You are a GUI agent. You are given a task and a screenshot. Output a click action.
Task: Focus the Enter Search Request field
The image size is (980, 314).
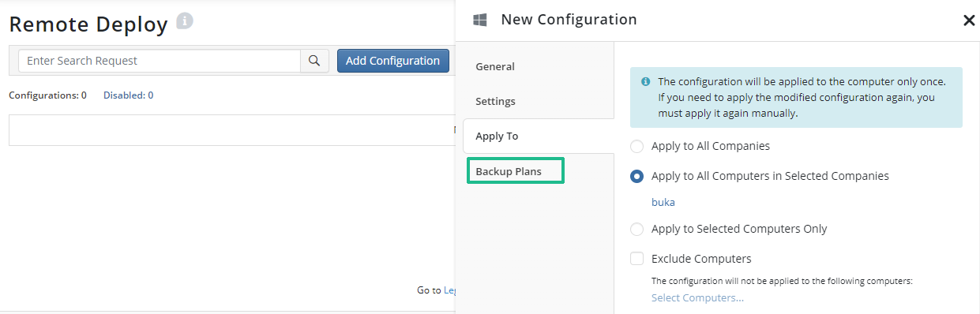pyautogui.click(x=160, y=61)
